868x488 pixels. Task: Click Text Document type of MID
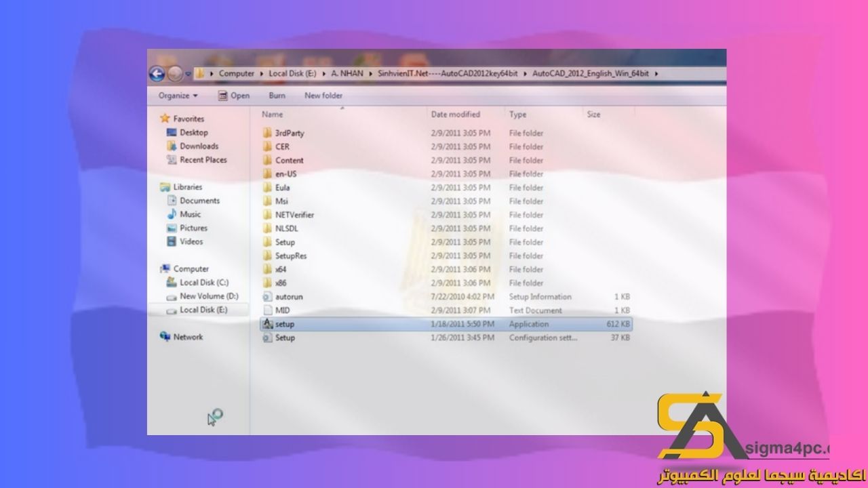[x=536, y=310]
